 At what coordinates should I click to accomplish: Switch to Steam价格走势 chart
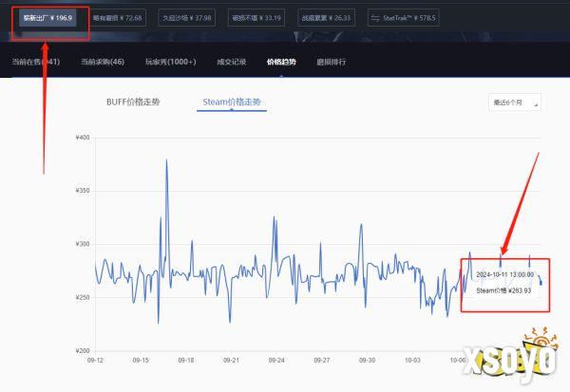(x=232, y=103)
